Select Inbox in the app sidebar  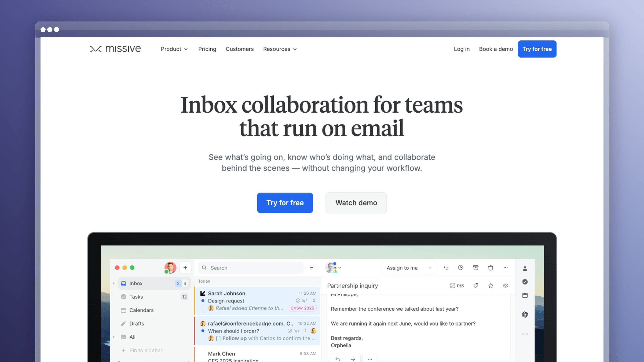(x=154, y=283)
